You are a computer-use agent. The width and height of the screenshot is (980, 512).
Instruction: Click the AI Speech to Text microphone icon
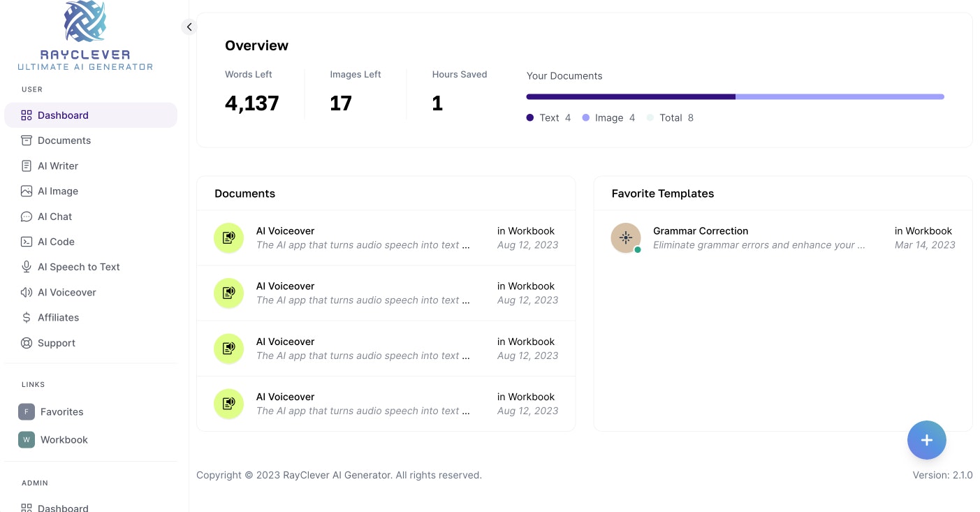pos(27,267)
